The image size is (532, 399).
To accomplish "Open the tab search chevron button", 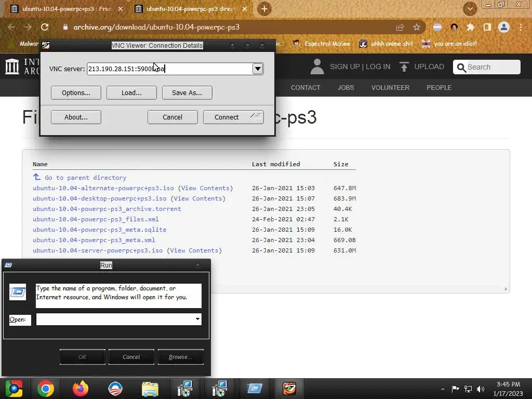I will 470,9.
